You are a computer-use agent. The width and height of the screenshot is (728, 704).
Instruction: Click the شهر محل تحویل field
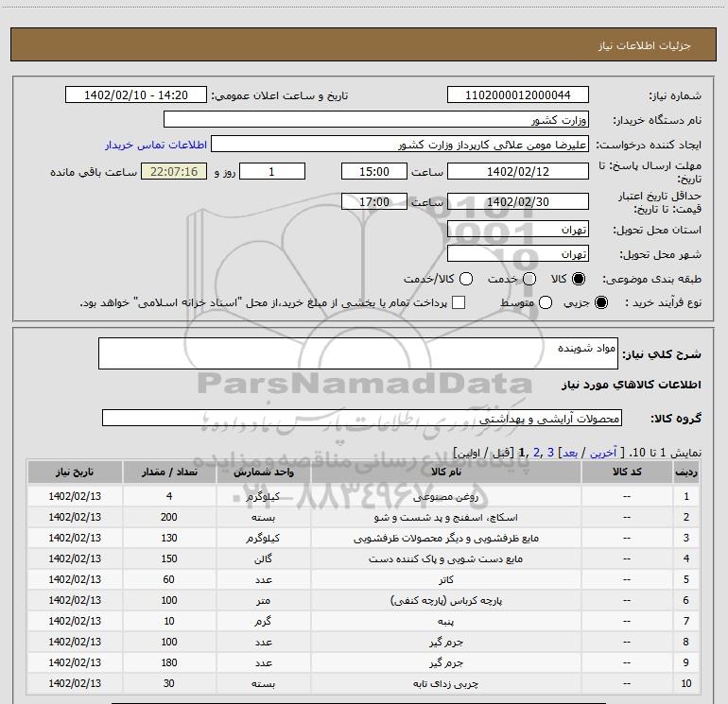[x=518, y=253]
